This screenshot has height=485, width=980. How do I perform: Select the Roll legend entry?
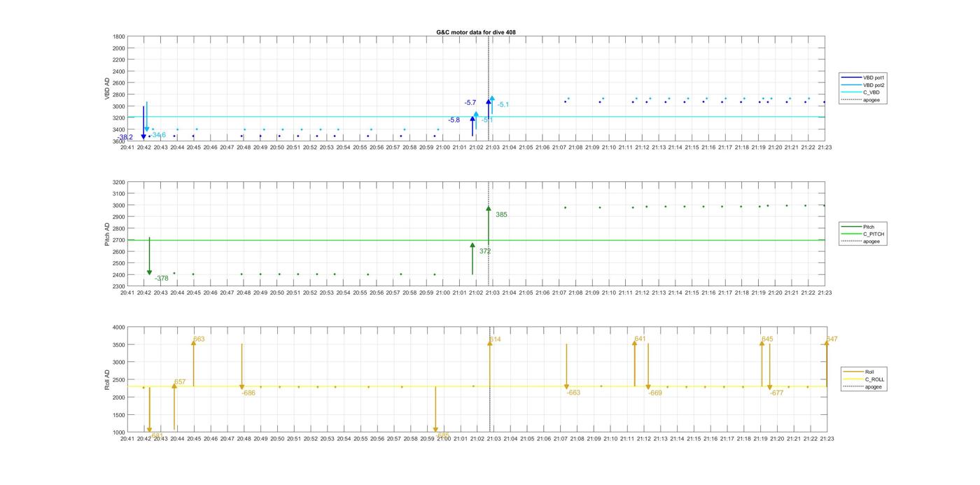(860, 372)
